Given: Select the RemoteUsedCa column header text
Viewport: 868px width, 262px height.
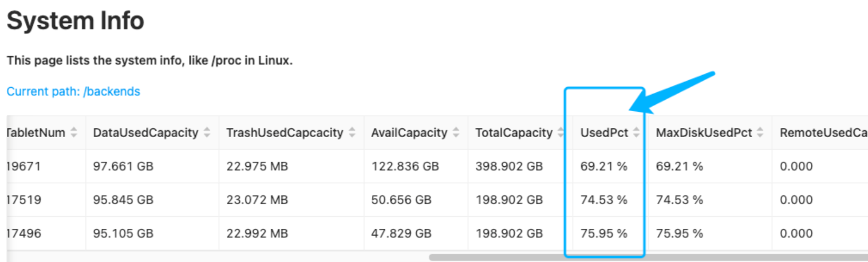Looking at the screenshot, I should pos(823,133).
